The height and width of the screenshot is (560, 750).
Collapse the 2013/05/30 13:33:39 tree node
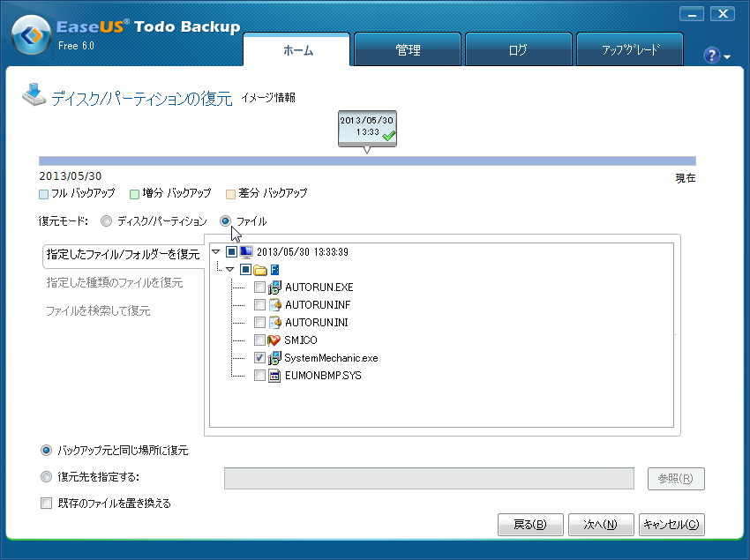pyautogui.click(x=214, y=253)
